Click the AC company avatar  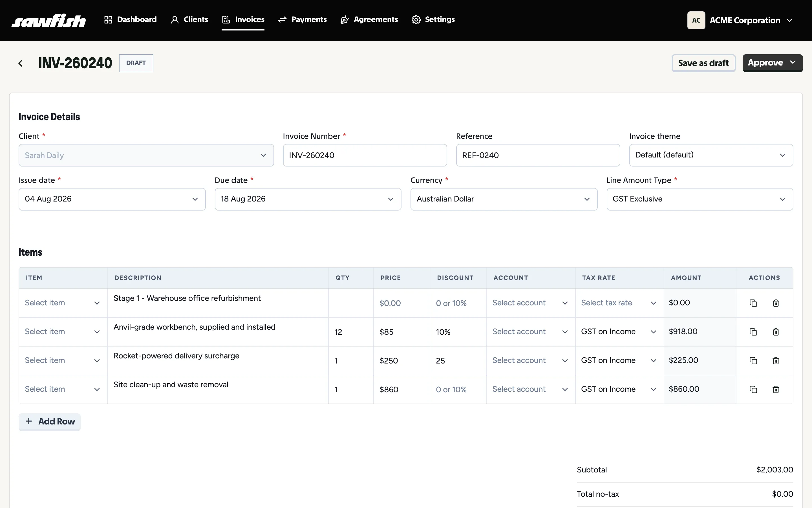point(696,20)
